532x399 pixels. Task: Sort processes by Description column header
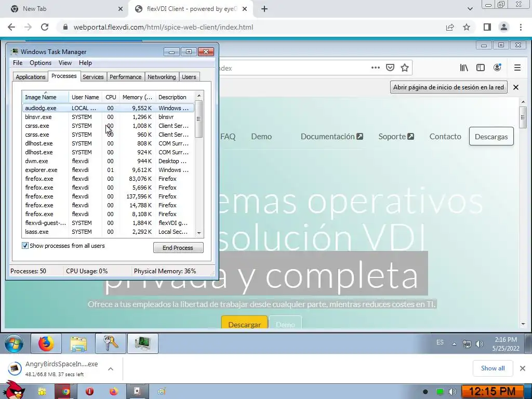tap(175, 97)
